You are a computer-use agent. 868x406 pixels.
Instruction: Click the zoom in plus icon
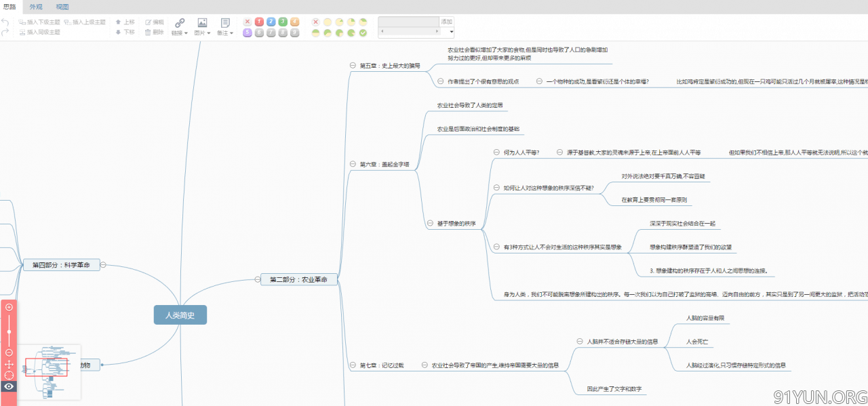(9, 307)
